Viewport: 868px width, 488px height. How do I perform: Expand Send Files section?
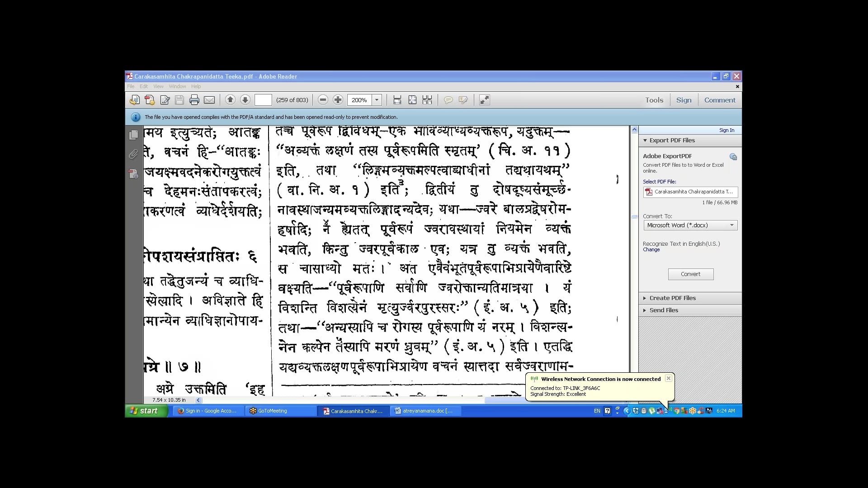tap(663, 310)
